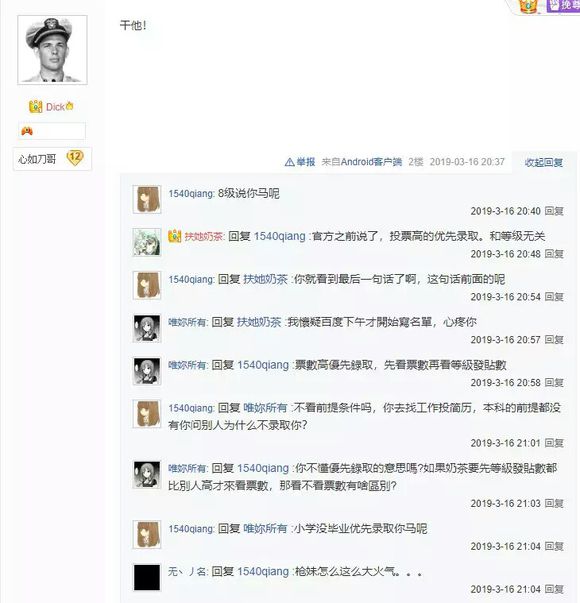Reply to the 20:48 comment via 回复
580x603 pixels.
pos(554,254)
